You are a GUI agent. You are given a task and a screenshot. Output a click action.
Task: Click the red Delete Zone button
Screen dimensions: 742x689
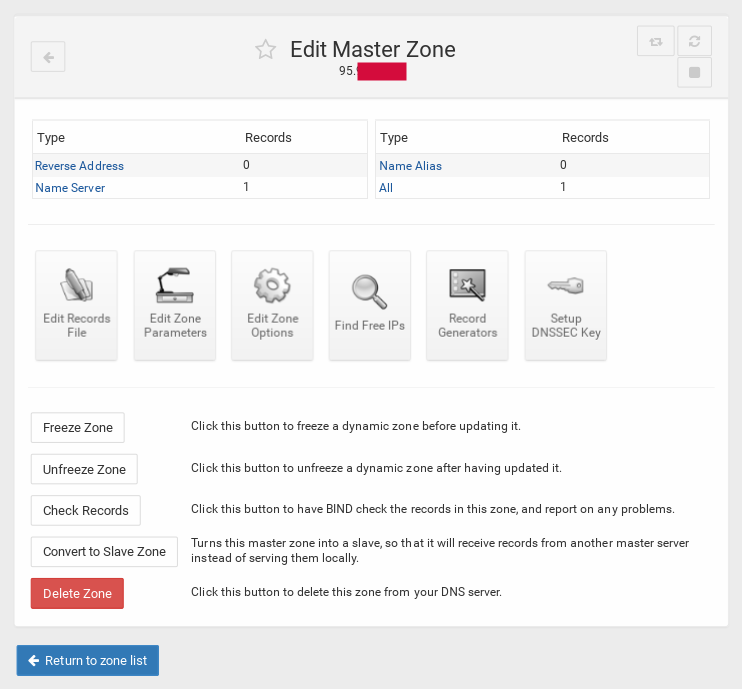click(77, 593)
